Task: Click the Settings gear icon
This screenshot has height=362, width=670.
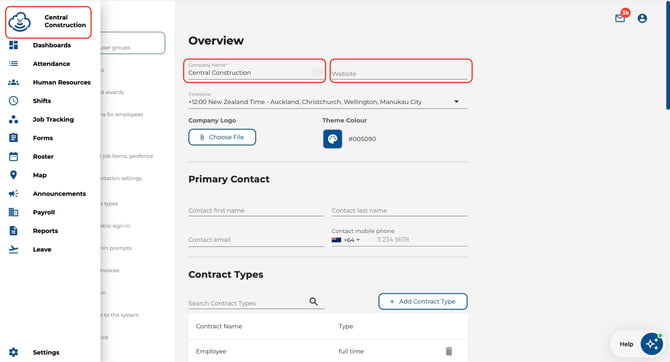Action: click(14, 352)
